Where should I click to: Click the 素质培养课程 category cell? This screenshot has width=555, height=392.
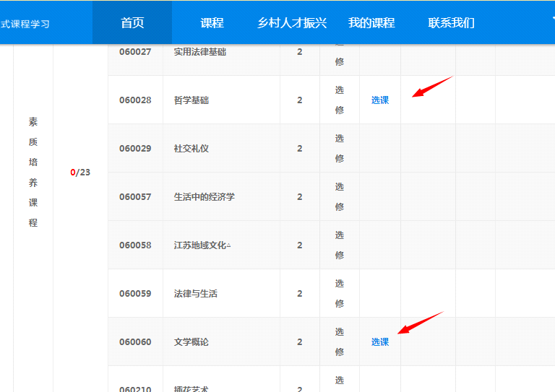tap(33, 173)
